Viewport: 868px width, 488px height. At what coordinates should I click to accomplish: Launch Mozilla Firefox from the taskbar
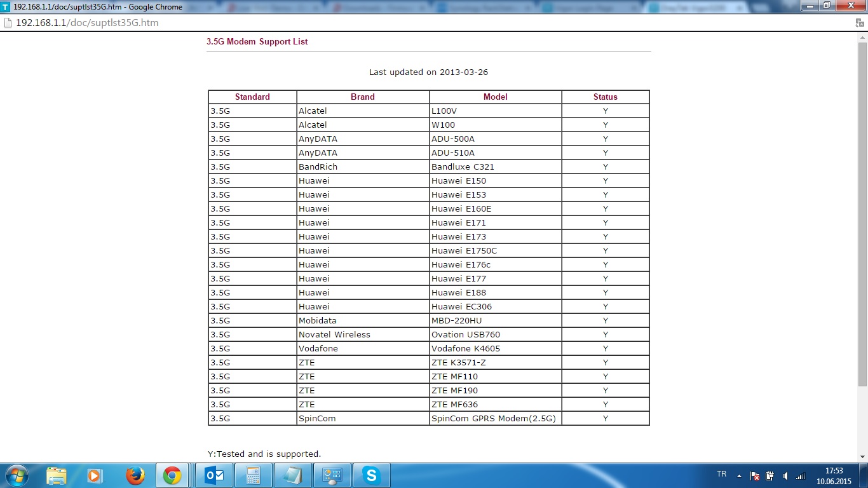pyautogui.click(x=135, y=475)
